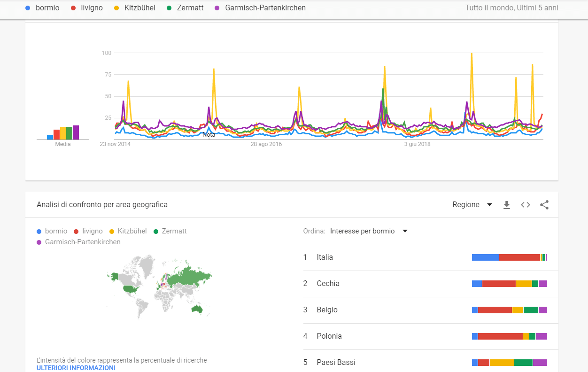Click the world map thumbnail

pyautogui.click(x=160, y=287)
